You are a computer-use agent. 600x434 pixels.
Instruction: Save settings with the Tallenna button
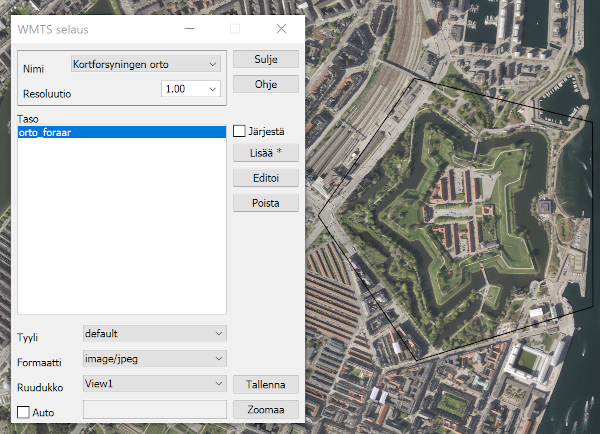[x=266, y=384]
